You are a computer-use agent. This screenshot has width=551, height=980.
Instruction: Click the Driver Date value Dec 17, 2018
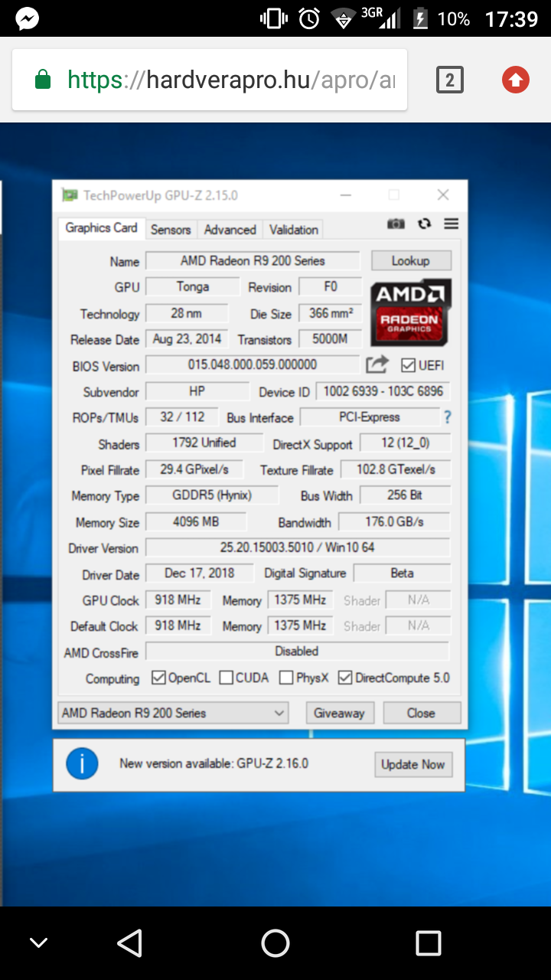tap(199, 573)
